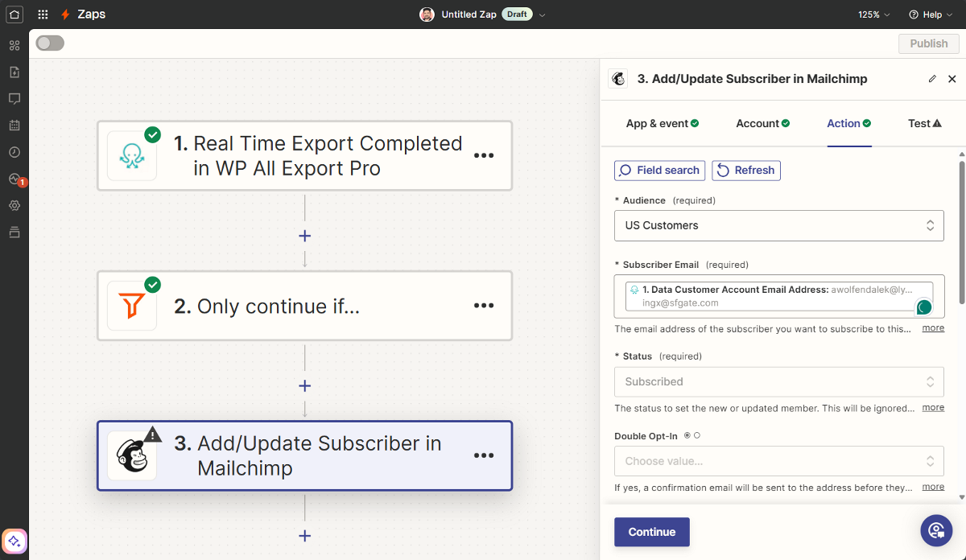The image size is (966, 560).
Task: Open the Double Opt-In Choose value dropdown
Action: click(778, 461)
